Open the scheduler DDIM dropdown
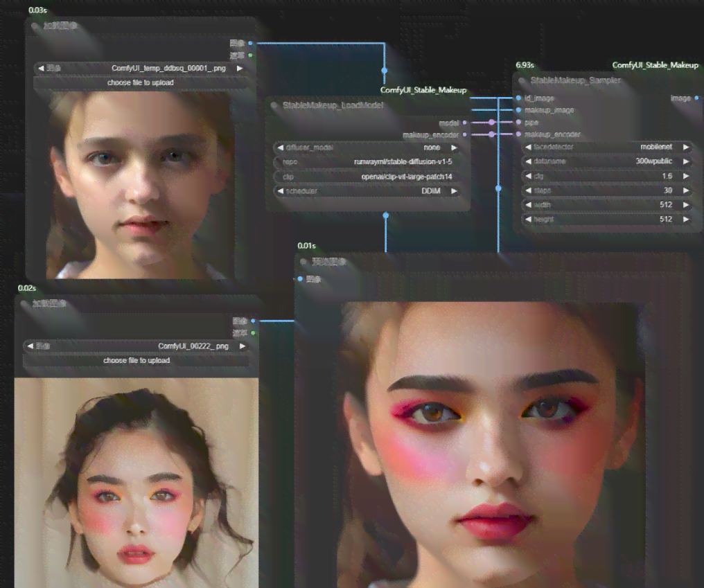Screen dimensions: 704x588 [367, 191]
